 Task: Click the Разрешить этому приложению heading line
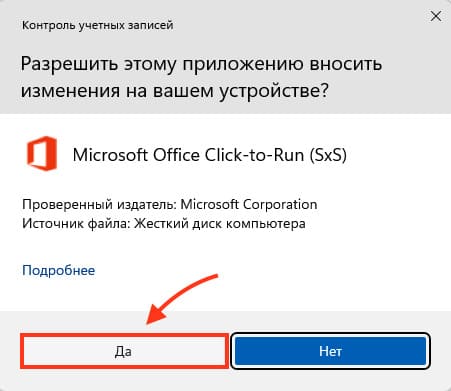click(201, 63)
